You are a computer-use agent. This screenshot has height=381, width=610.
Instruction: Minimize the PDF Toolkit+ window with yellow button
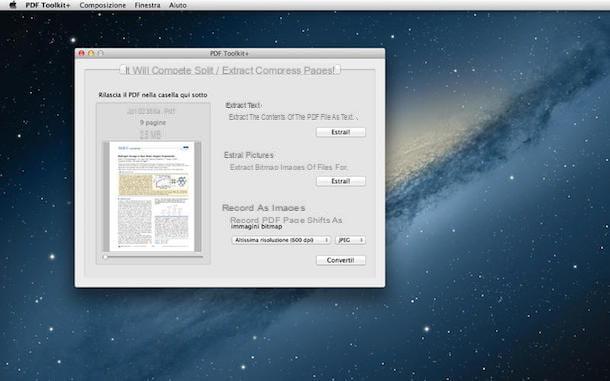(x=91, y=53)
